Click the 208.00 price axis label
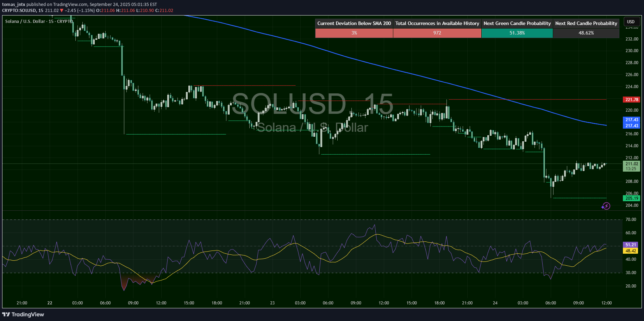 [632, 181]
